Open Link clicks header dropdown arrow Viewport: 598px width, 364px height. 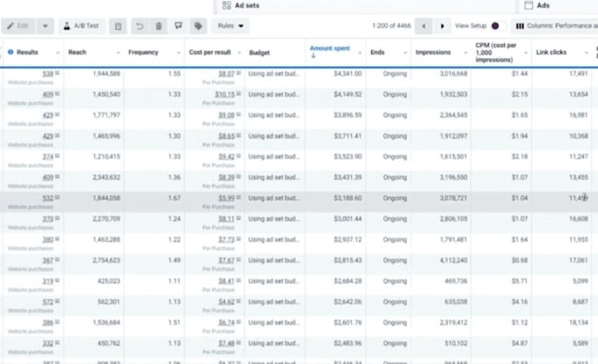(x=587, y=53)
